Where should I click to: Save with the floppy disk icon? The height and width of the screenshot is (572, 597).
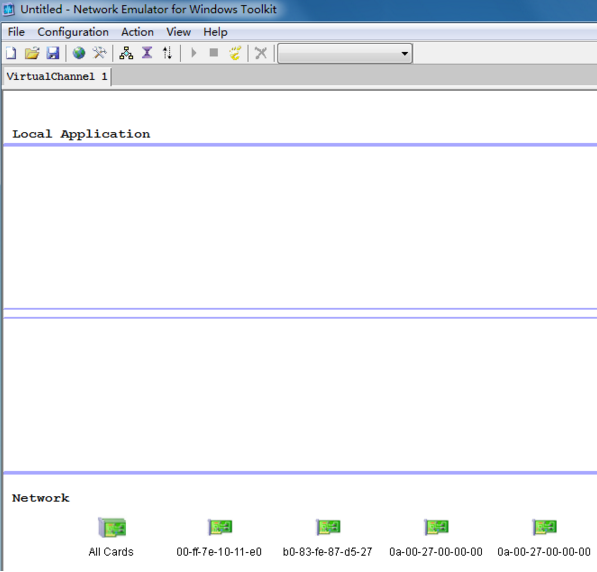point(53,53)
